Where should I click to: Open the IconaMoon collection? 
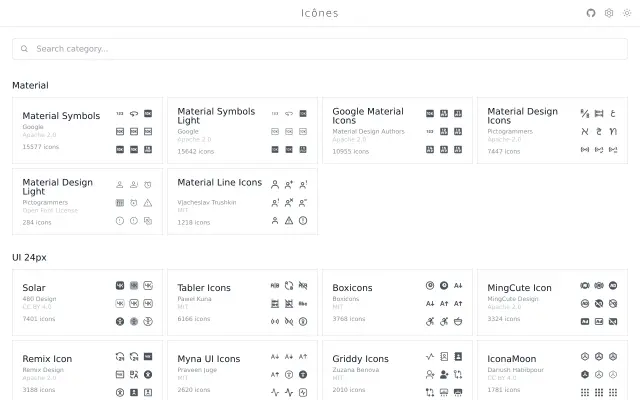[x=552, y=371]
